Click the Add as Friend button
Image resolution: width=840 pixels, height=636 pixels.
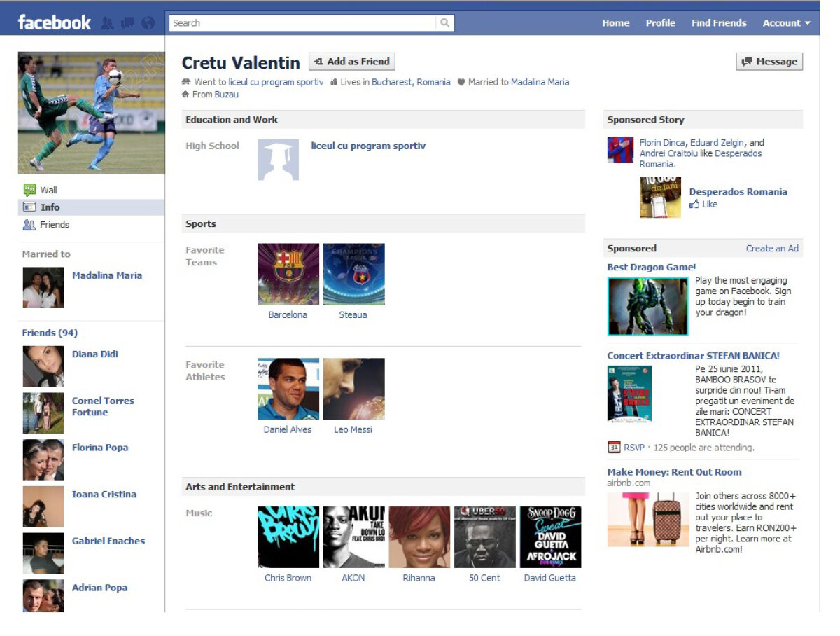tap(352, 62)
